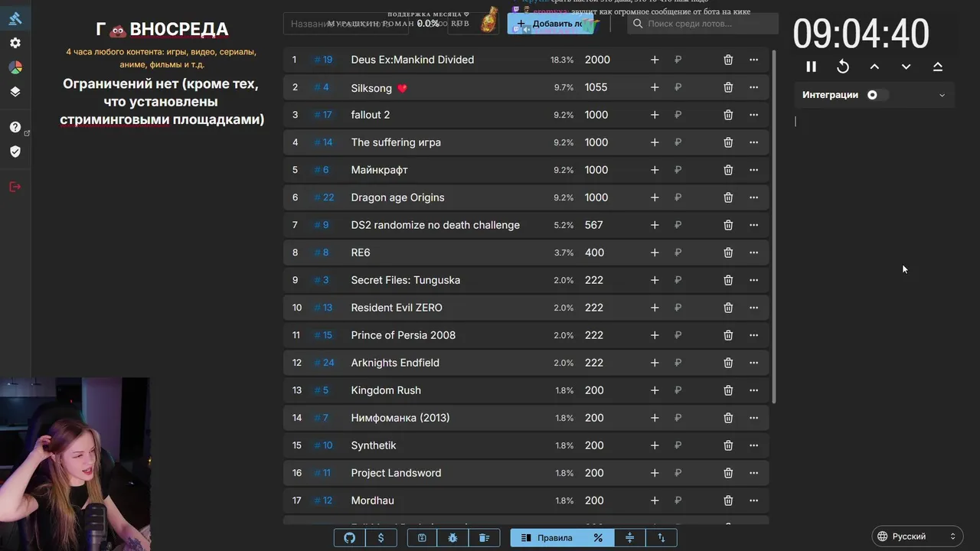Image resolution: width=980 pixels, height=551 pixels.
Task: Open the GitHub link icon
Action: [x=350, y=538]
